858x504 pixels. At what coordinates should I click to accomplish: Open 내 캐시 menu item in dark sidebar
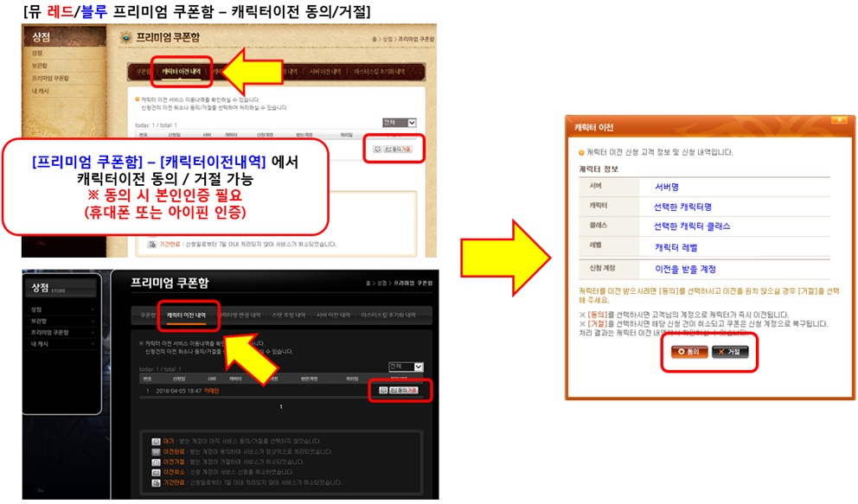click(x=40, y=344)
